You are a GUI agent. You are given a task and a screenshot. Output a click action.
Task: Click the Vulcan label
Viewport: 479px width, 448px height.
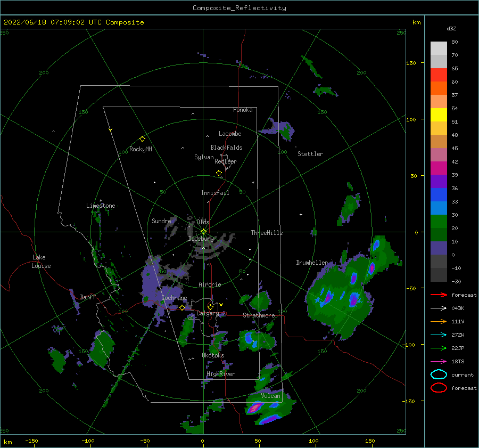point(271,396)
